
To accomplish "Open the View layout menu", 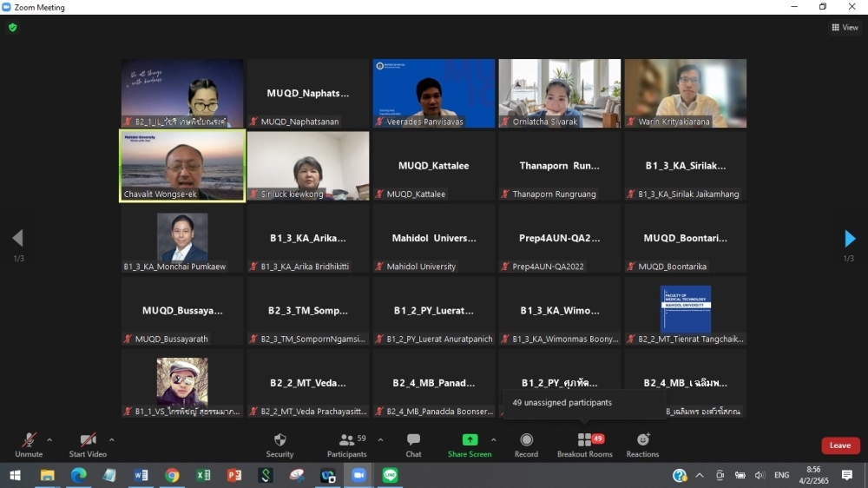I will coord(845,28).
